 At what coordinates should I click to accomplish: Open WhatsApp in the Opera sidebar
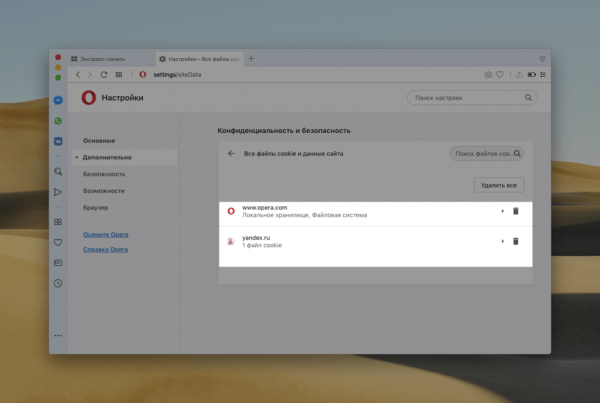click(58, 121)
